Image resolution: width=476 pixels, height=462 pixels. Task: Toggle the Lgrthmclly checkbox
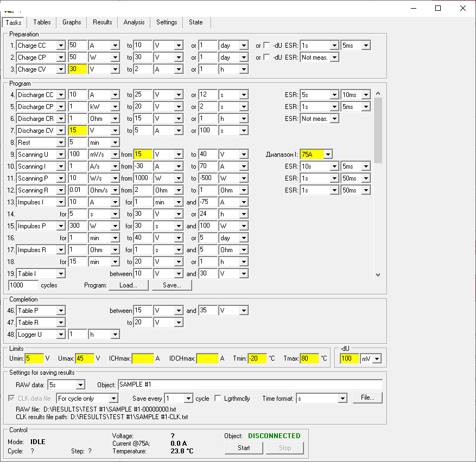[x=218, y=398]
